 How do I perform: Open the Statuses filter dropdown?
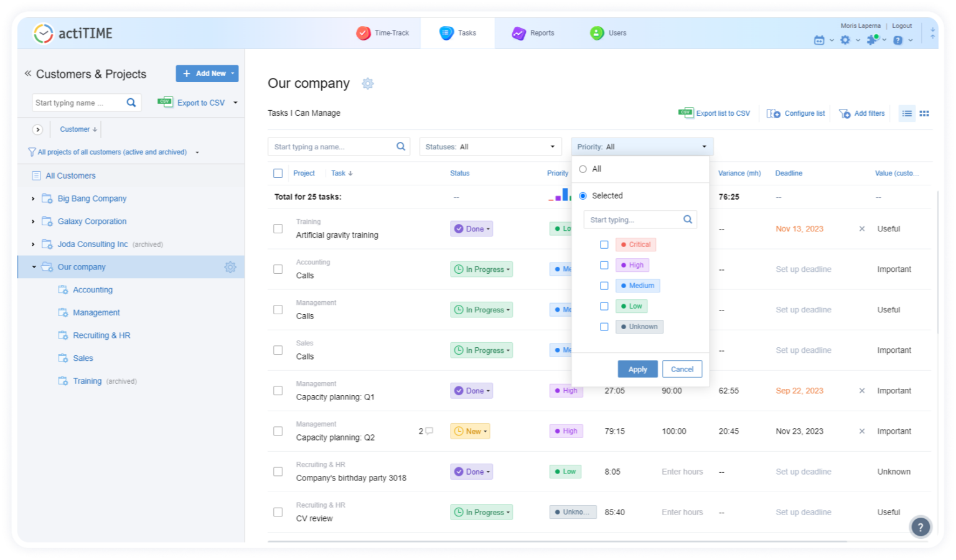[x=490, y=146]
